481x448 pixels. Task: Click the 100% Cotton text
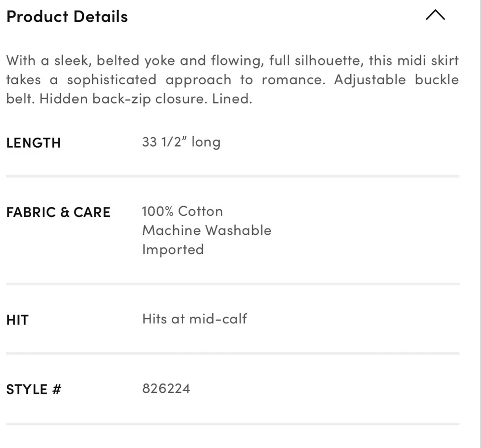(182, 211)
